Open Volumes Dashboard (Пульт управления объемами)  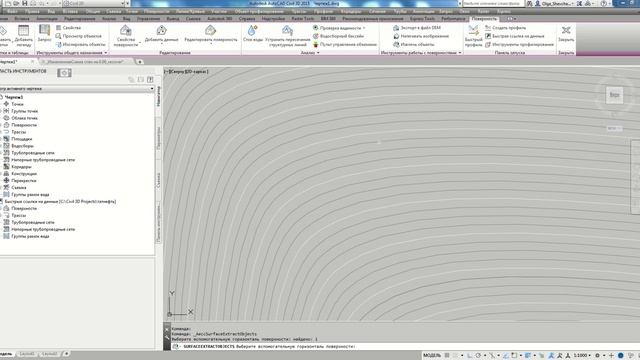pyautogui.click(x=344, y=44)
